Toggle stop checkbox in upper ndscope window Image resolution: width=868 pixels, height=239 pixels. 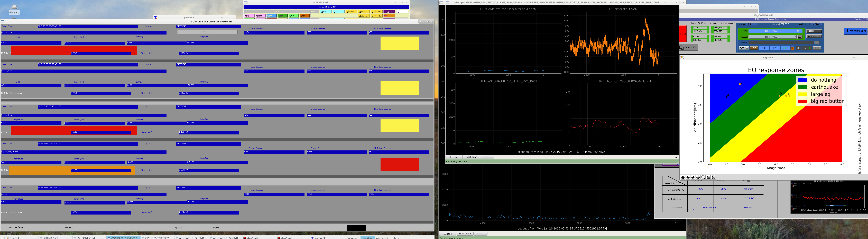coord(451,157)
